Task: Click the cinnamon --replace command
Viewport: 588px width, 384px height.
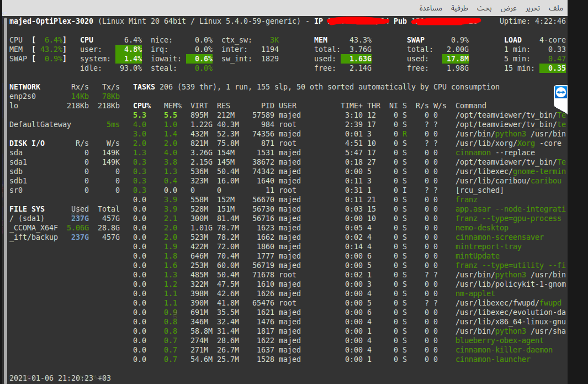Action: tap(495, 153)
